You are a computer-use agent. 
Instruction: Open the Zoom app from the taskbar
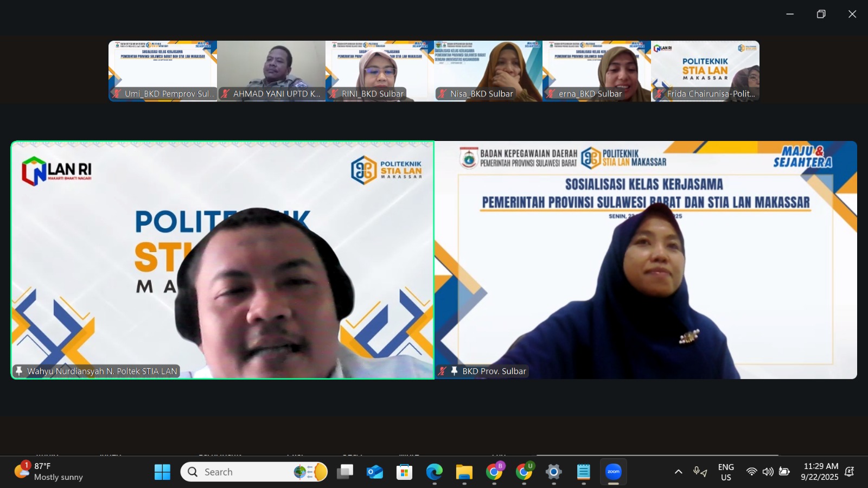(x=612, y=471)
